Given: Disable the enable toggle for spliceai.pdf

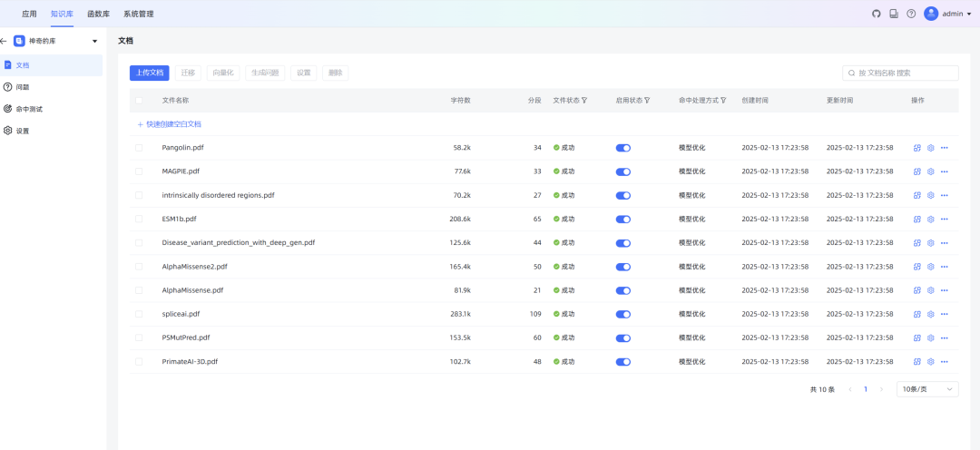Looking at the screenshot, I should click(622, 314).
